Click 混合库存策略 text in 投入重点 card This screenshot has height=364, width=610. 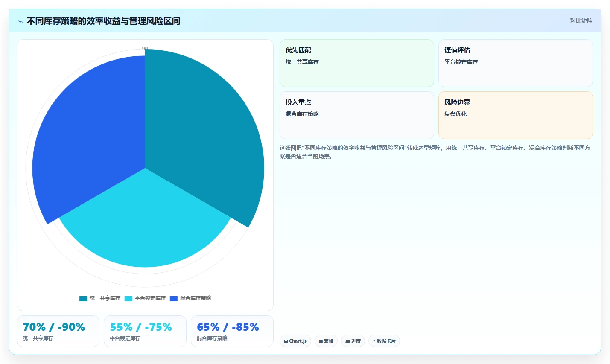(x=302, y=114)
